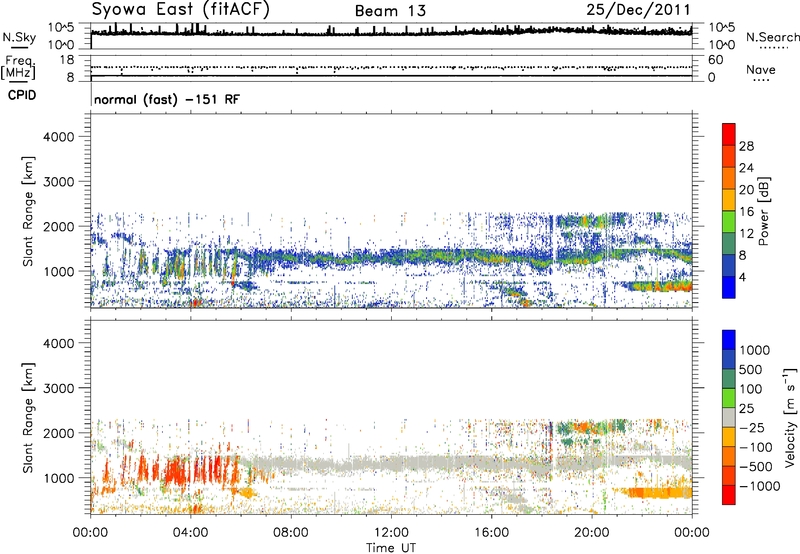Screen dimensions: 800x554
Task: Click the "20:00" time tick label
Action: 591,533
